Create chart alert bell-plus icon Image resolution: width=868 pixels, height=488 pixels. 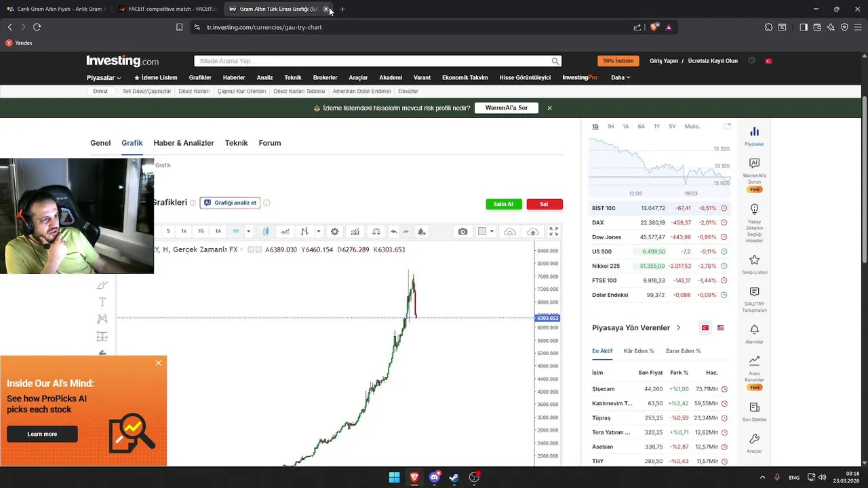(x=421, y=231)
